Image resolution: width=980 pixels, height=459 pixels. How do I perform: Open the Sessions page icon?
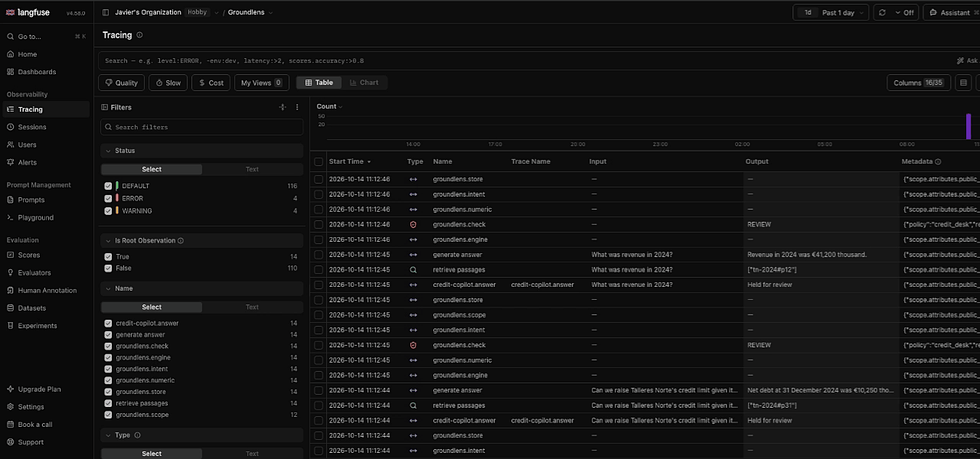click(x=10, y=127)
